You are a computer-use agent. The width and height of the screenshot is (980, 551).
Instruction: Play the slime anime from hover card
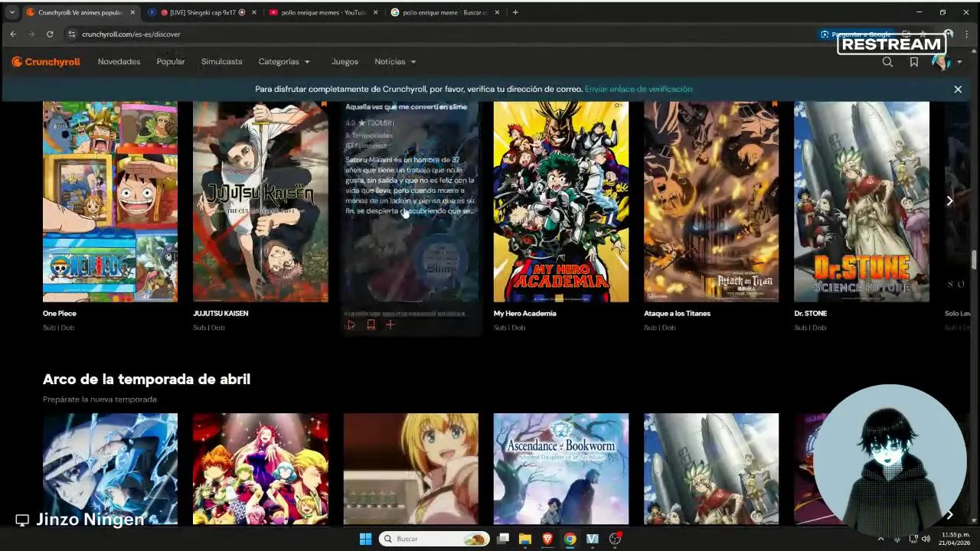tap(351, 325)
